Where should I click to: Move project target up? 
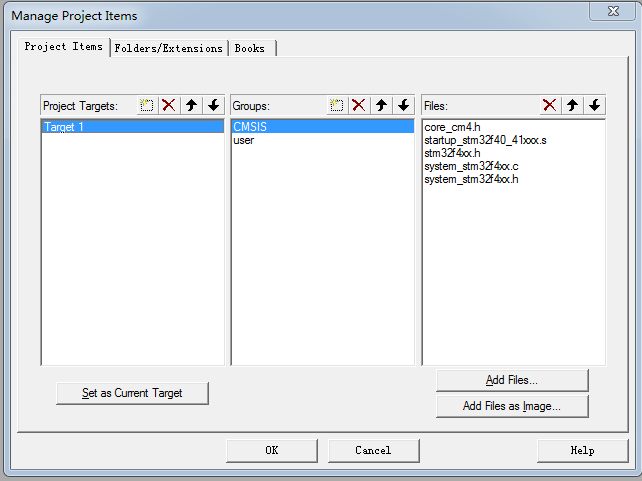(191, 106)
